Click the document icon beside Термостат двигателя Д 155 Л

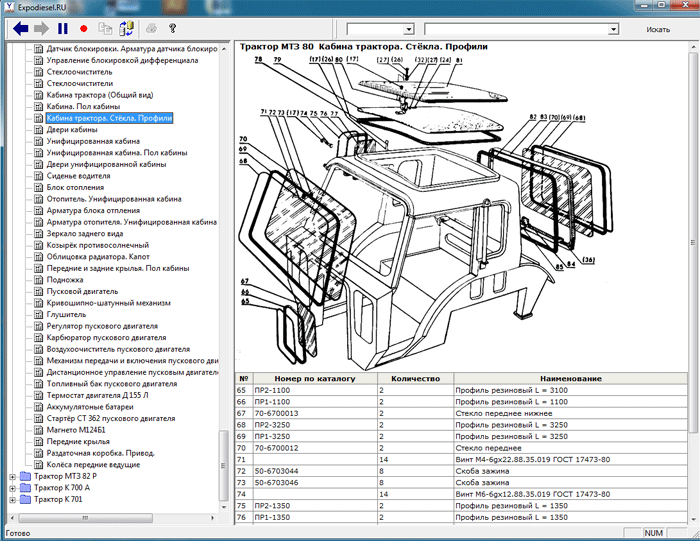click(x=39, y=396)
